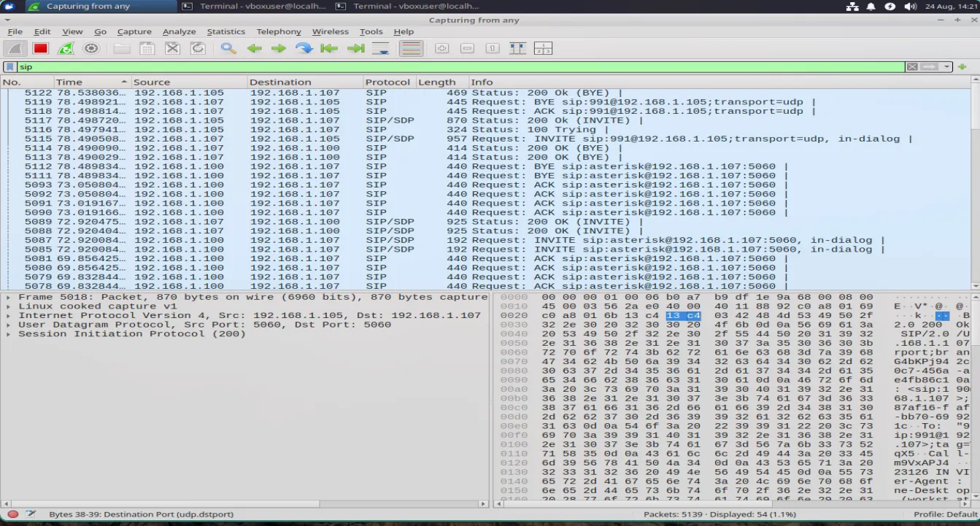
Task: Open the Telephony menu
Action: click(x=279, y=31)
